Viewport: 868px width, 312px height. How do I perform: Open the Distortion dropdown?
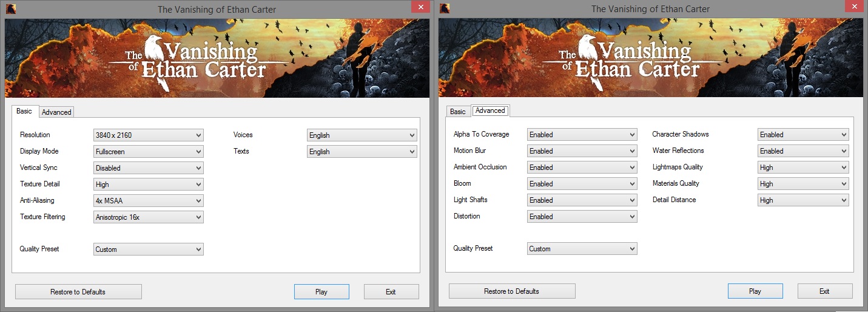(582, 216)
